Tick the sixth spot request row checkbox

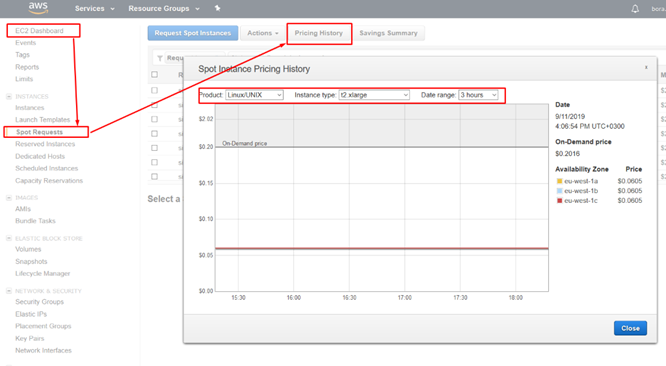(x=155, y=162)
